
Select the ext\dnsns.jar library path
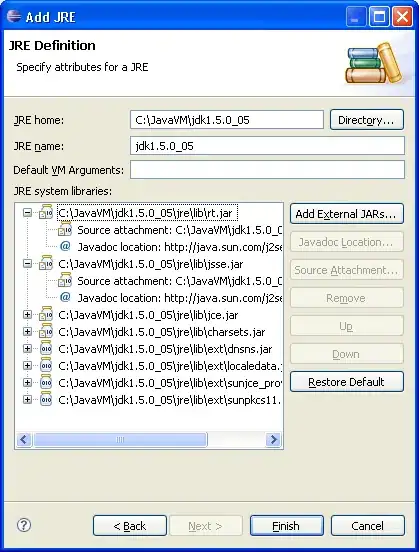pos(165,349)
